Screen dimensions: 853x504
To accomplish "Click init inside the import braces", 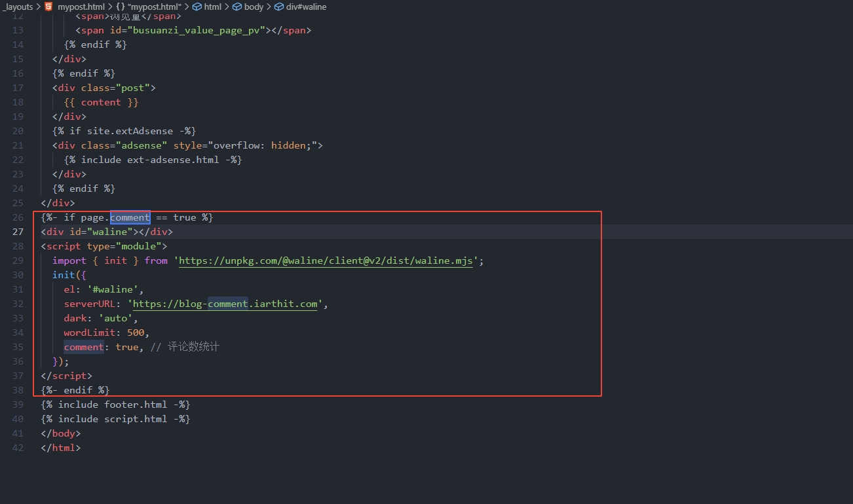I will point(116,261).
